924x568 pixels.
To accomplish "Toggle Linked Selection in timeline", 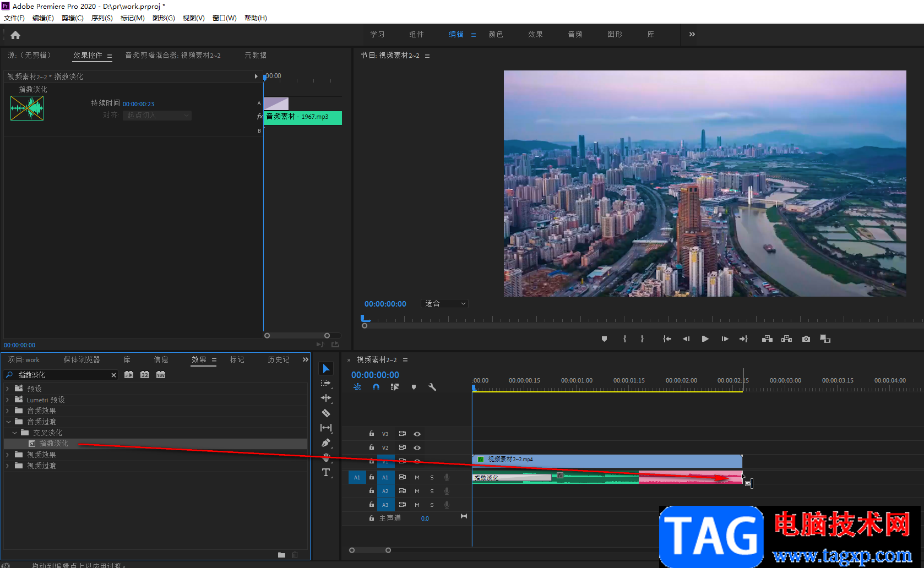I will click(395, 387).
